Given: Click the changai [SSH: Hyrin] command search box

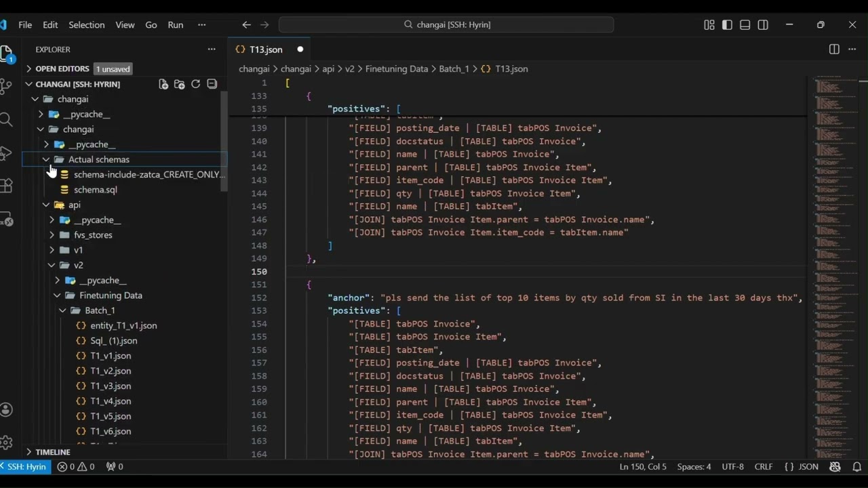Looking at the screenshot, I should [x=446, y=24].
